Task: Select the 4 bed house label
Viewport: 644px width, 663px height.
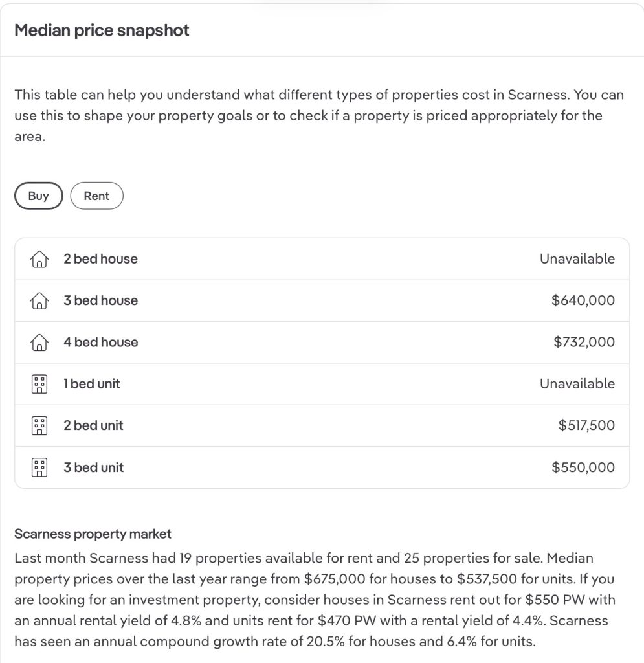Action: 100,343
